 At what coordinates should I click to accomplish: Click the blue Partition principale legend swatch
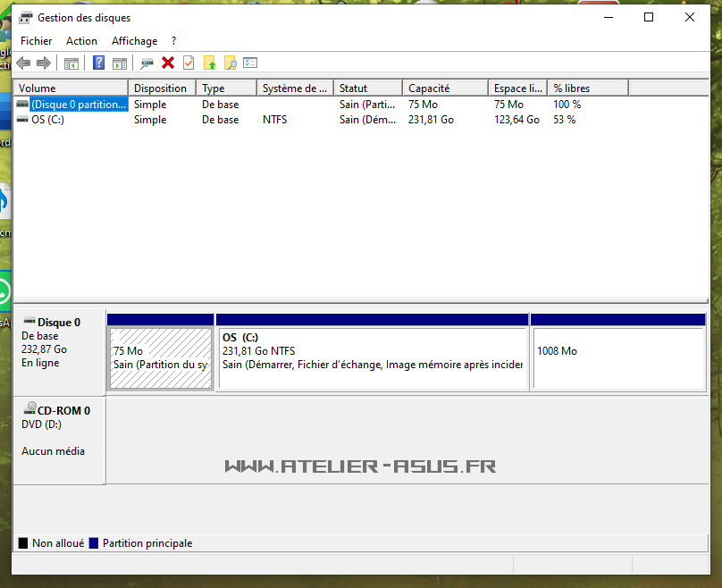[x=93, y=543]
